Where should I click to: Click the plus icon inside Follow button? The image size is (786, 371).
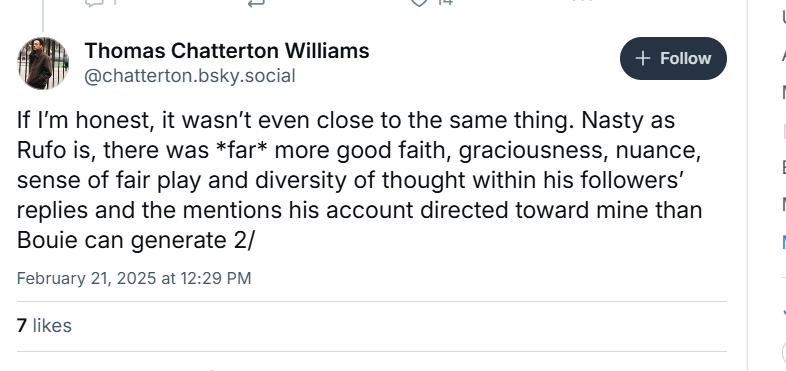[x=643, y=59]
